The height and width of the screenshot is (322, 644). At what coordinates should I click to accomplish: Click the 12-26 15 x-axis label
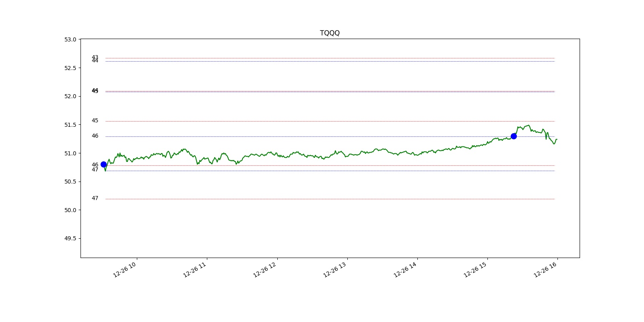click(475, 269)
